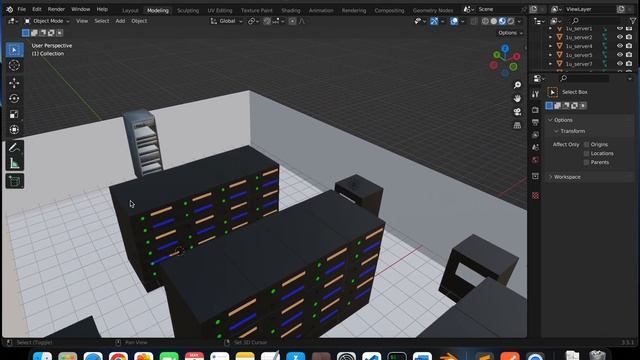Activate the Transform tool
Viewport: 640px width, 360px height.
pos(14,130)
